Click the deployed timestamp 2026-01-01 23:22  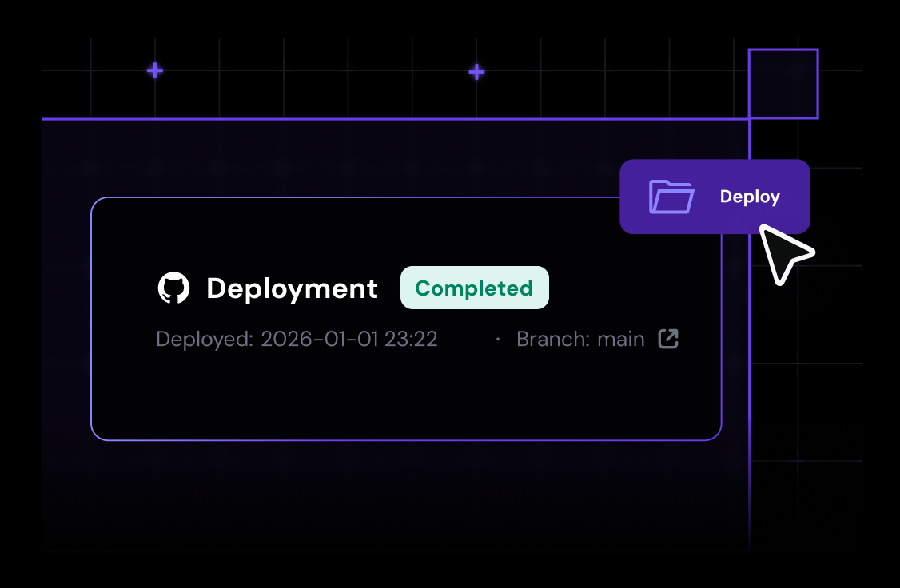pos(348,339)
